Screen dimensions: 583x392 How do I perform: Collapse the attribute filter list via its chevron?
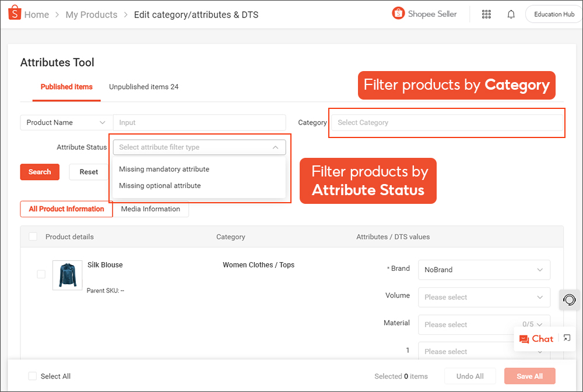276,147
